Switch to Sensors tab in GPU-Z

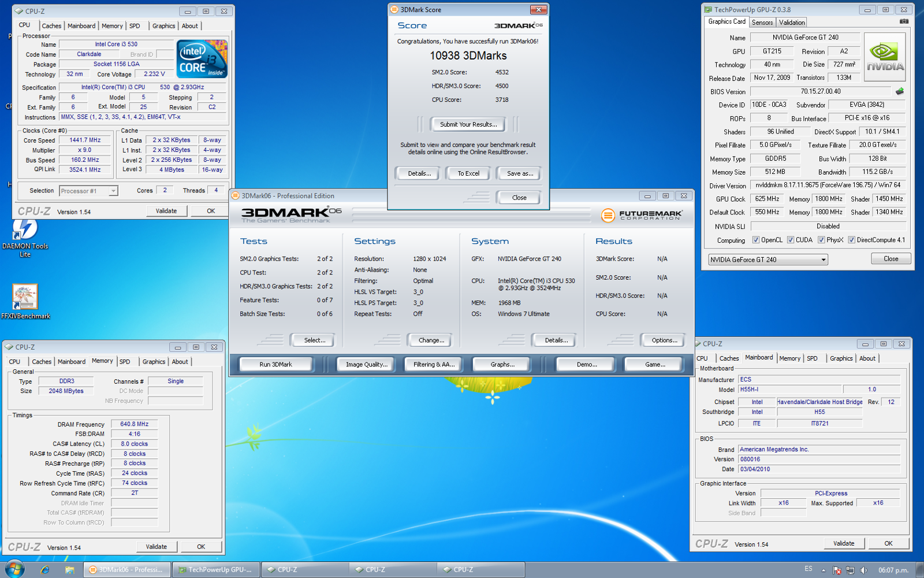pos(762,22)
